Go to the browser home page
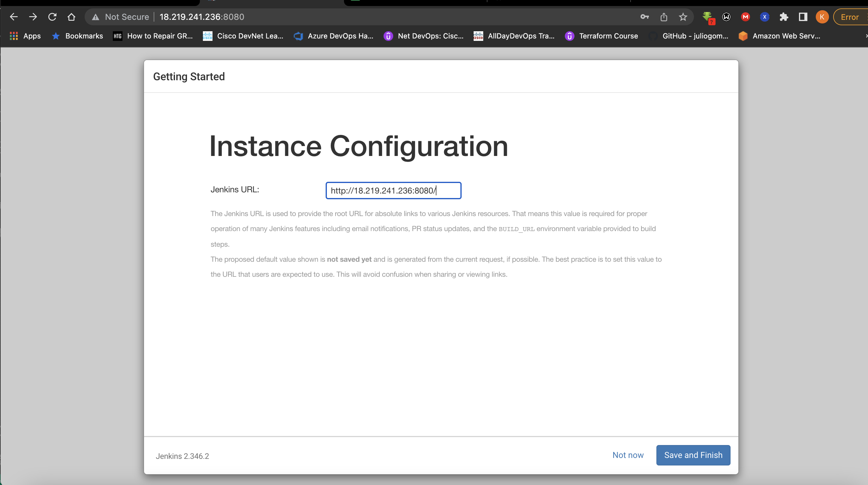Screen dimensions: 868x485 coord(71,17)
